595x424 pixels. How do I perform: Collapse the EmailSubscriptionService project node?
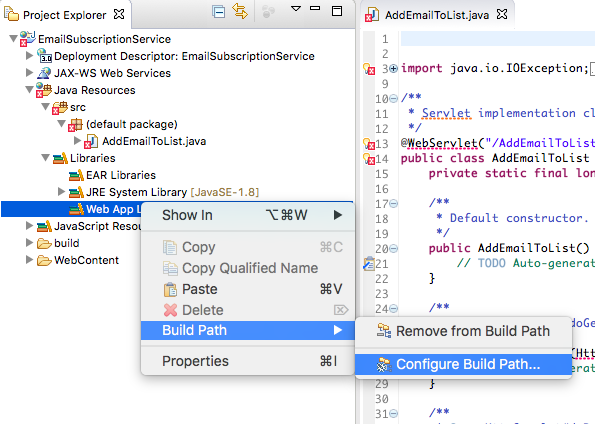click(13, 39)
